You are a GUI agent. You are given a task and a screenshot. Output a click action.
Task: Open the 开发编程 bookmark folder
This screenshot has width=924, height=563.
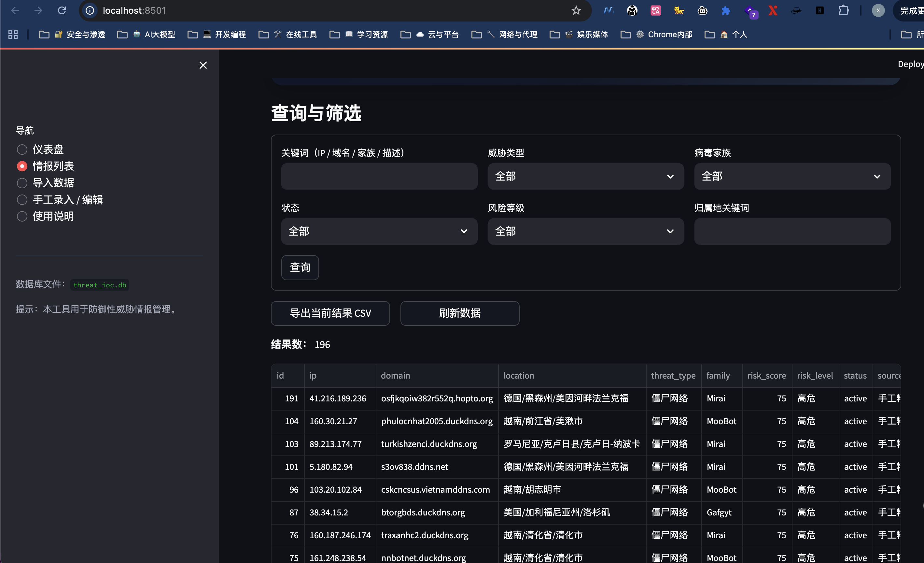tap(217, 35)
